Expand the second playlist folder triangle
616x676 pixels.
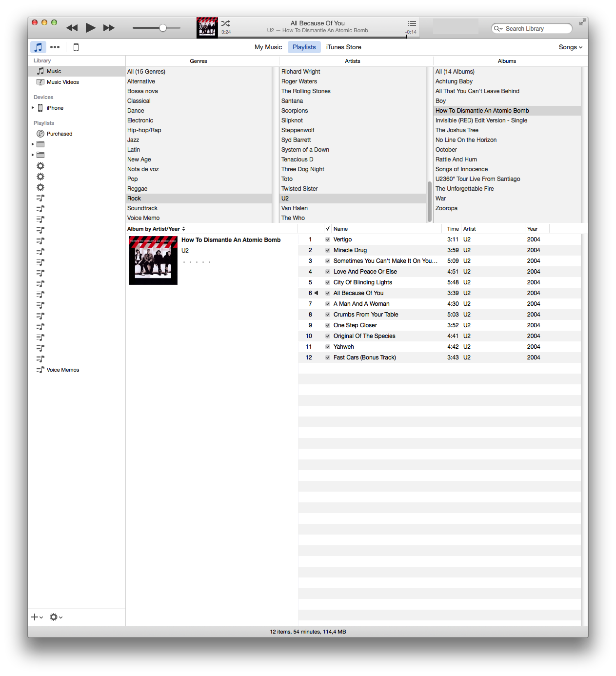(x=33, y=155)
